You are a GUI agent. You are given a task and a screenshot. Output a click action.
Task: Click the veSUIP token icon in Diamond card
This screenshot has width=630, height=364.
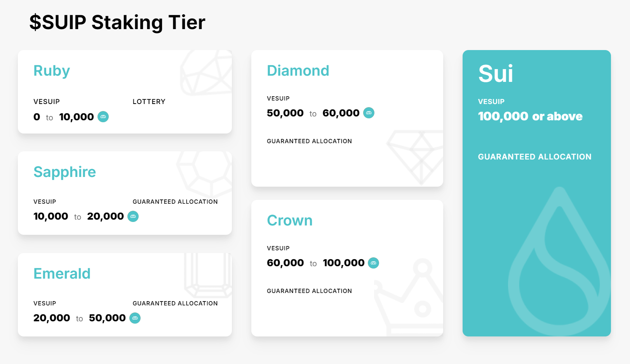(369, 113)
